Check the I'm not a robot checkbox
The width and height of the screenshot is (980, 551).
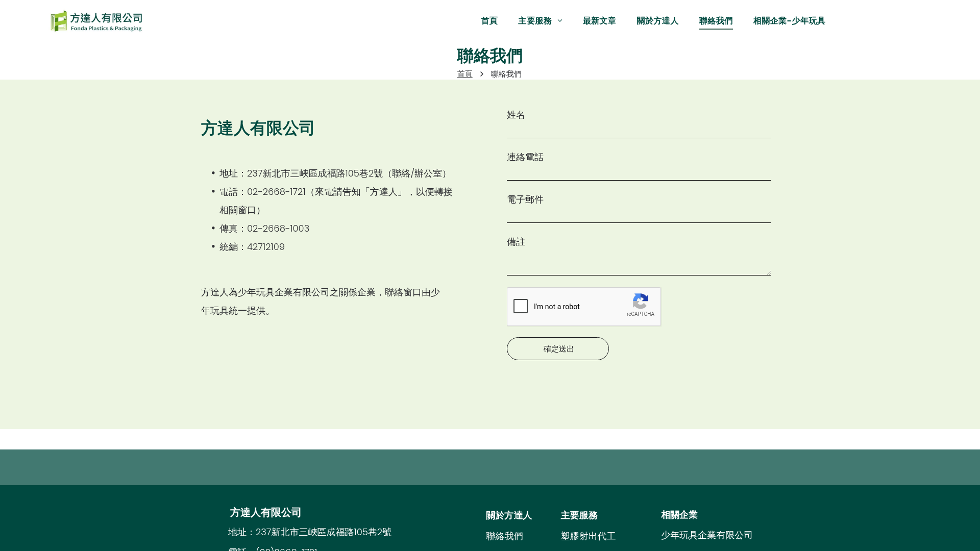pos(521,306)
